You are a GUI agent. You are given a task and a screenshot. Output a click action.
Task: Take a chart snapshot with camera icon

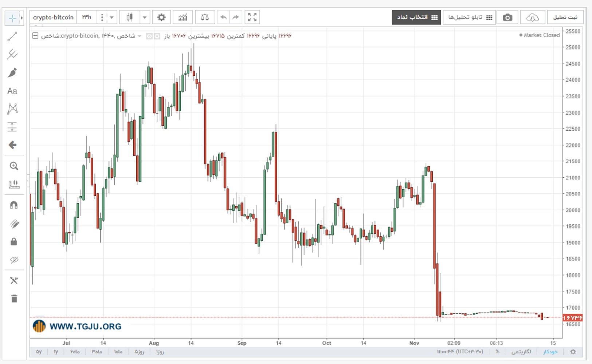507,17
